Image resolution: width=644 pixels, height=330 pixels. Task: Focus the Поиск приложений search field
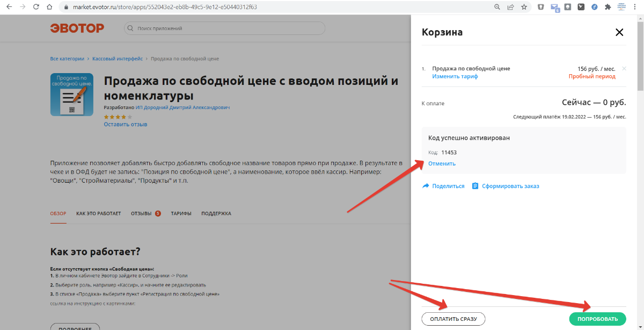pyautogui.click(x=224, y=28)
